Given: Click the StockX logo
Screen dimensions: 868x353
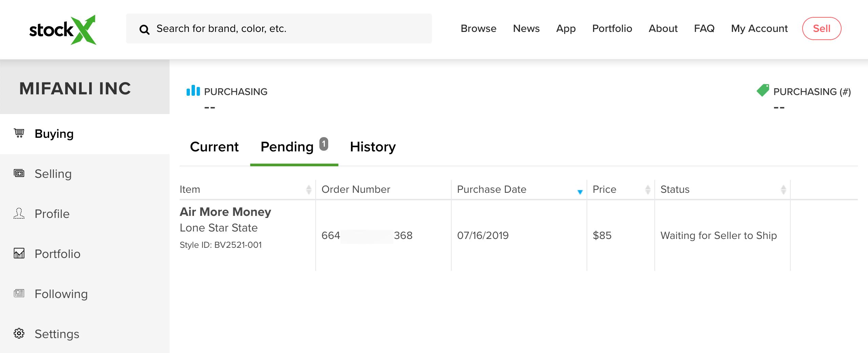Looking at the screenshot, I should click(63, 30).
